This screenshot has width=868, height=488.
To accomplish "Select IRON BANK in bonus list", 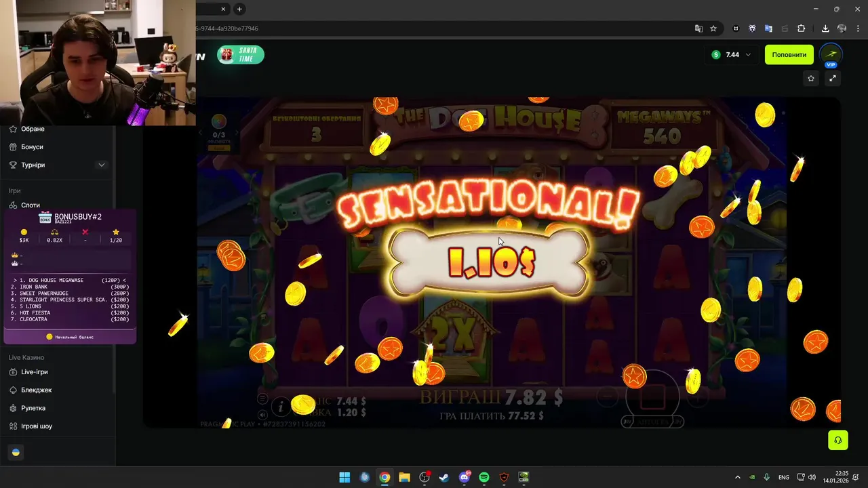I will (70, 287).
